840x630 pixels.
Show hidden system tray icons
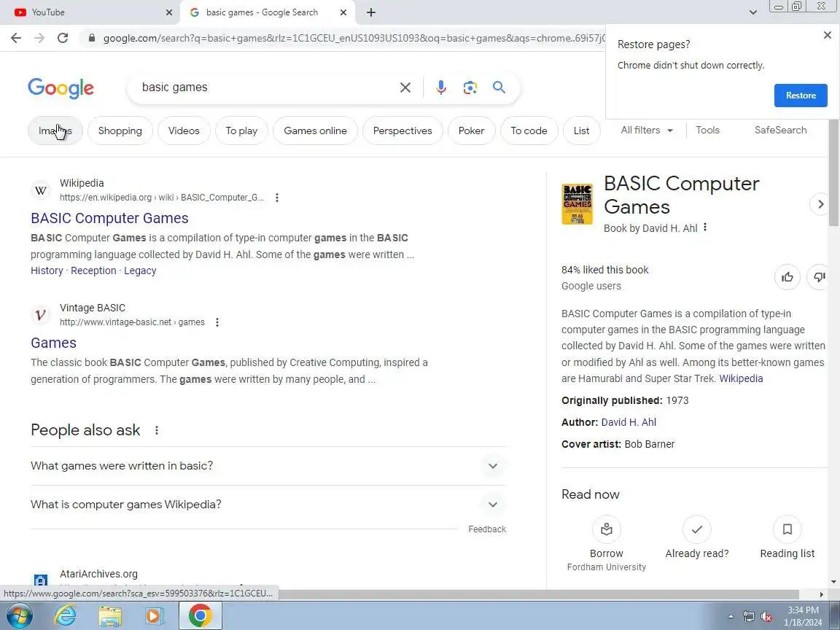pyautogui.click(x=731, y=617)
